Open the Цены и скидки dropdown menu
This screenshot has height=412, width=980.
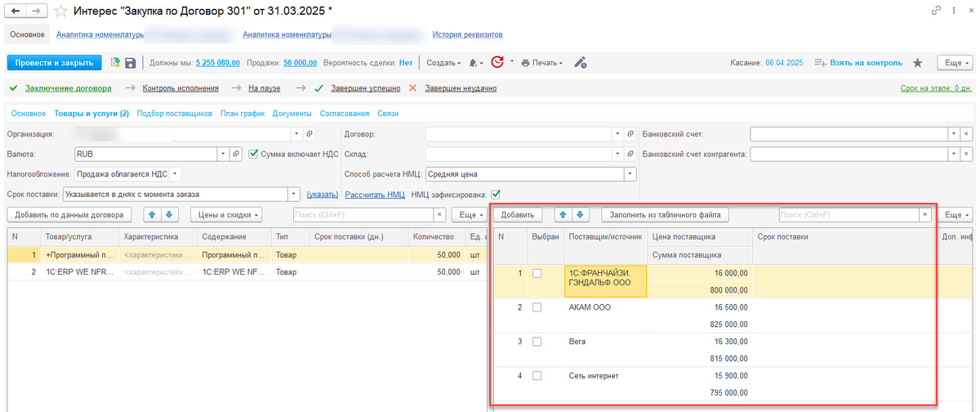226,214
